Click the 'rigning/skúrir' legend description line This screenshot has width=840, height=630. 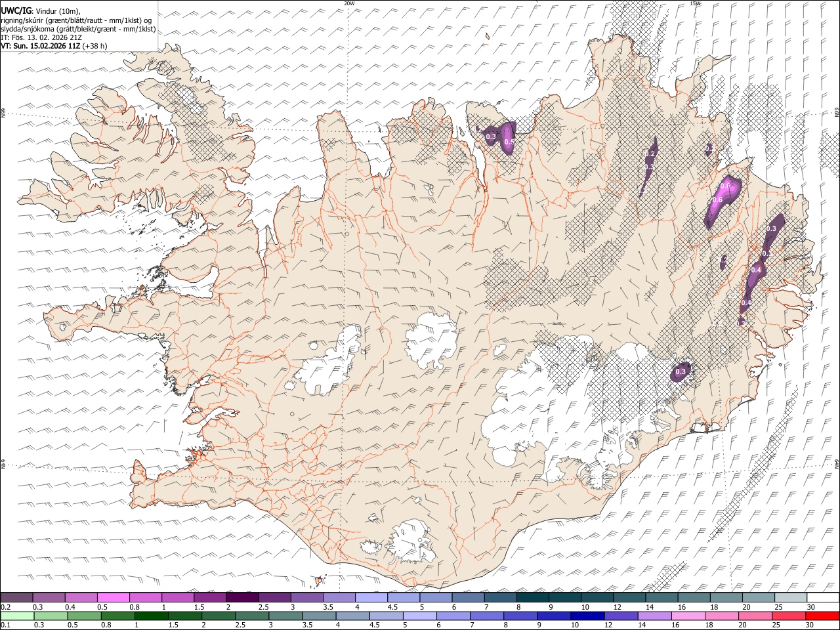pos(77,20)
